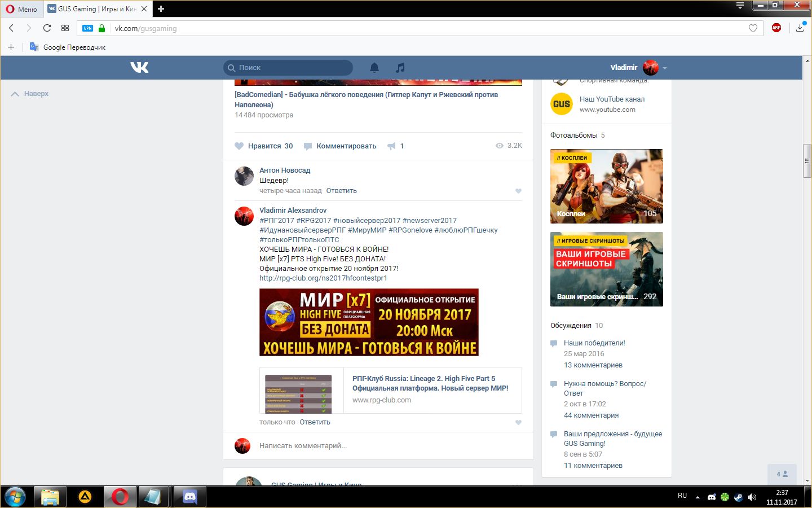This screenshot has height=508, width=812.
Task: Open Opera tab menu icon
Action: click(740, 6)
